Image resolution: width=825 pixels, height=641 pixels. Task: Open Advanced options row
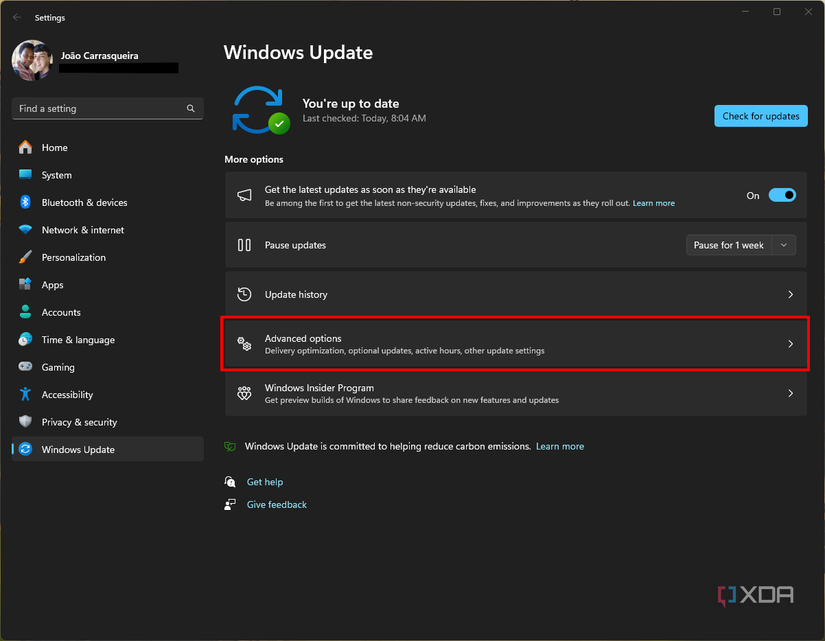(516, 344)
